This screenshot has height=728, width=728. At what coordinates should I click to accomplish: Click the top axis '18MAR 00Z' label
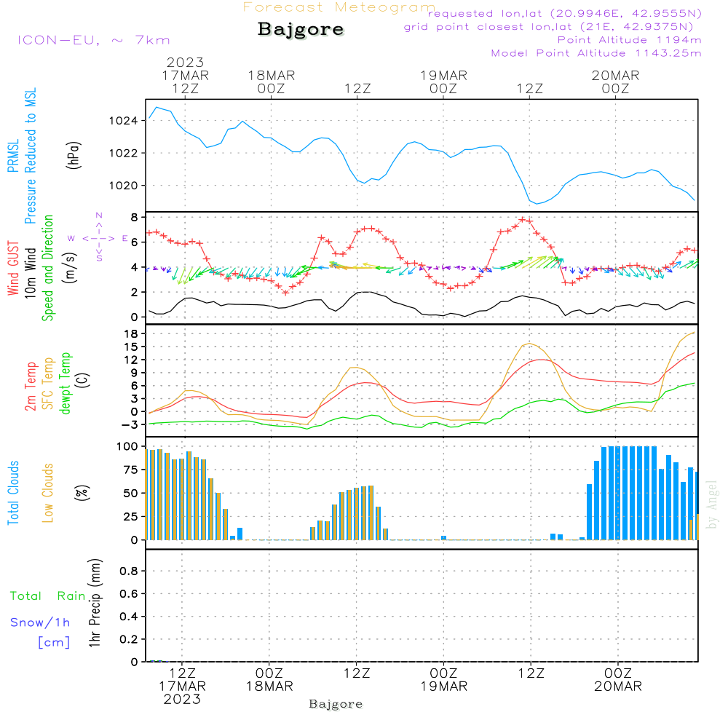[271, 82]
